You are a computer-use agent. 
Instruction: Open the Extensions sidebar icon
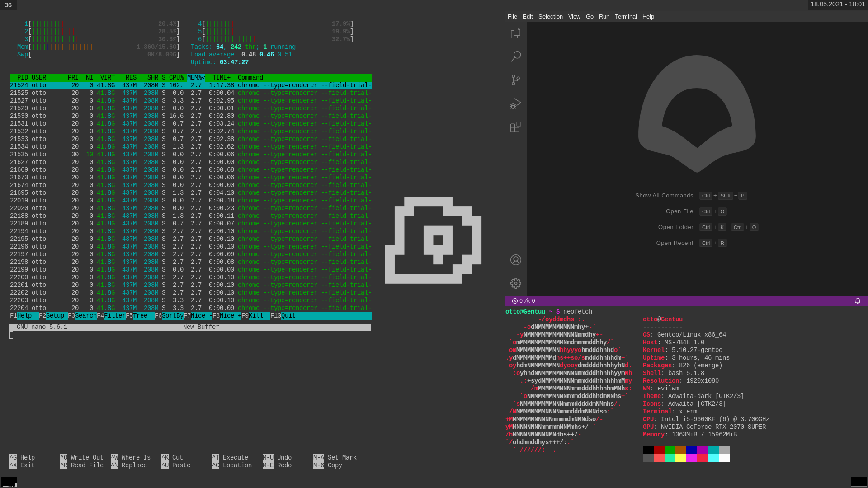tap(515, 127)
